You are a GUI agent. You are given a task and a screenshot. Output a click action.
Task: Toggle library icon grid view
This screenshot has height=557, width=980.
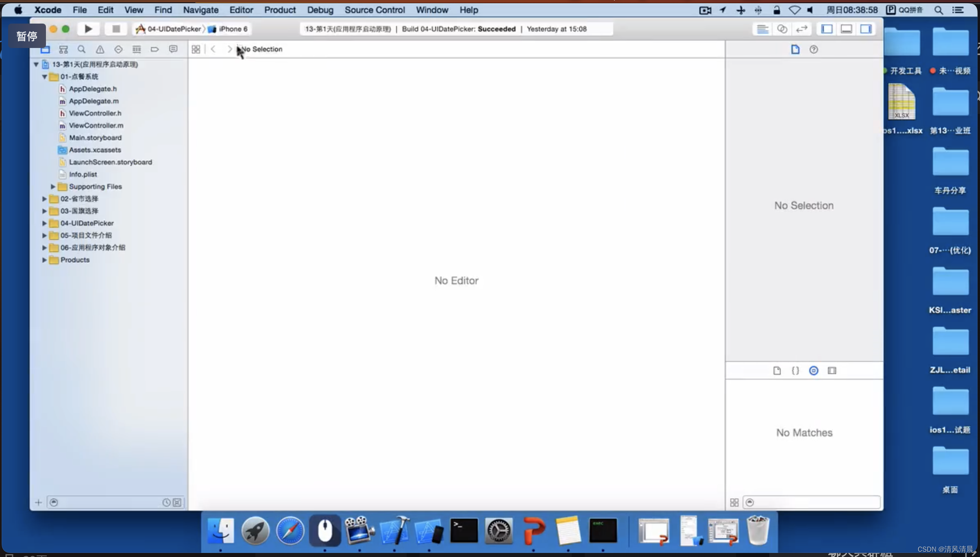coord(734,503)
